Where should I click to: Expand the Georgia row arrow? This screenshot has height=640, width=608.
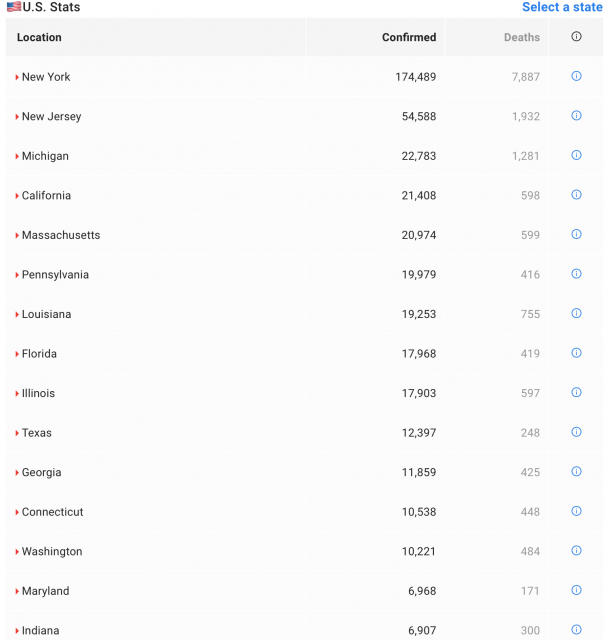click(x=17, y=473)
